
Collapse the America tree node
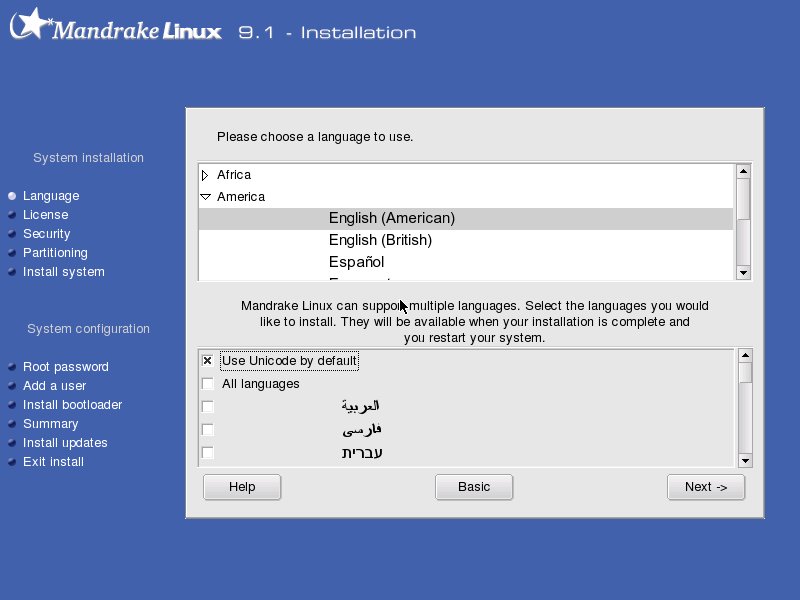click(205, 196)
